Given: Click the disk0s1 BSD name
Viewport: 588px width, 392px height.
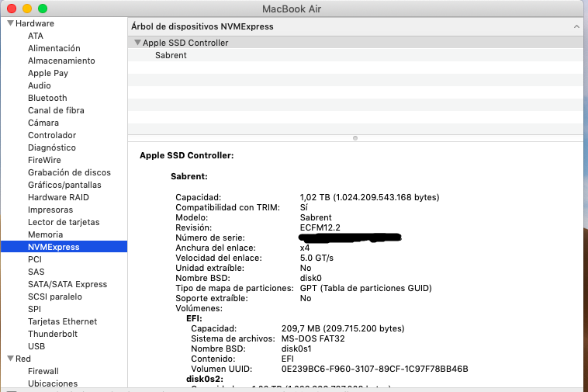Looking at the screenshot, I should pyautogui.click(x=296, y=349).
